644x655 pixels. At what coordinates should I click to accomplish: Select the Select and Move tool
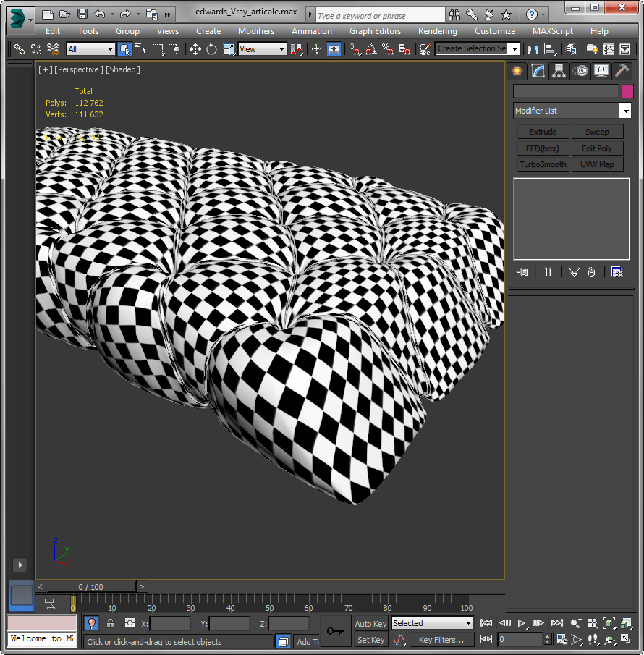click(x=195, y=49)
